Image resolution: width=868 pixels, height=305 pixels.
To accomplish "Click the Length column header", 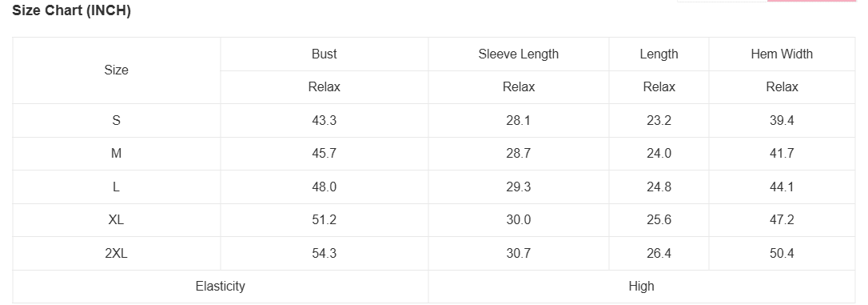I will point(659,54).
